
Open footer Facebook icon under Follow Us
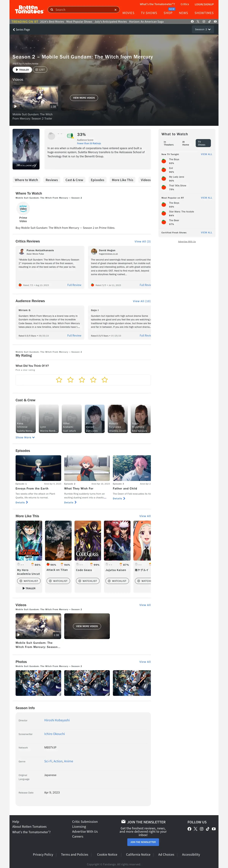189,829
